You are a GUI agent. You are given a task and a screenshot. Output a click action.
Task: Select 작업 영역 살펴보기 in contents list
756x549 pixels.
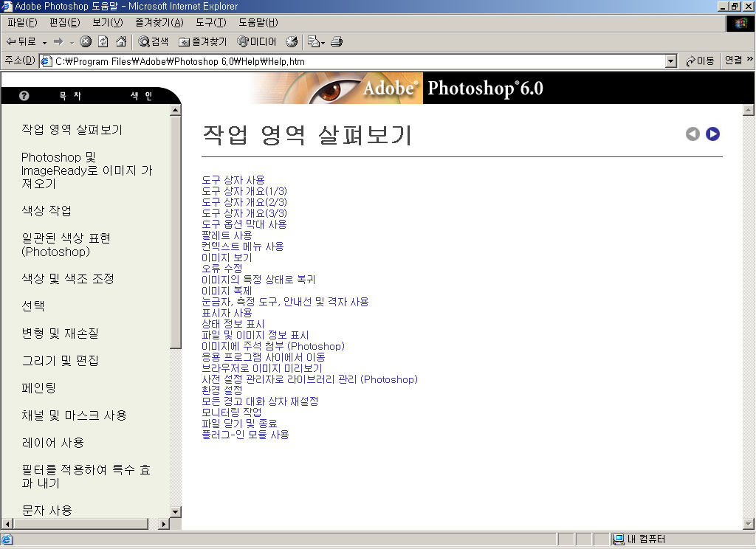[x=72, y=130]
